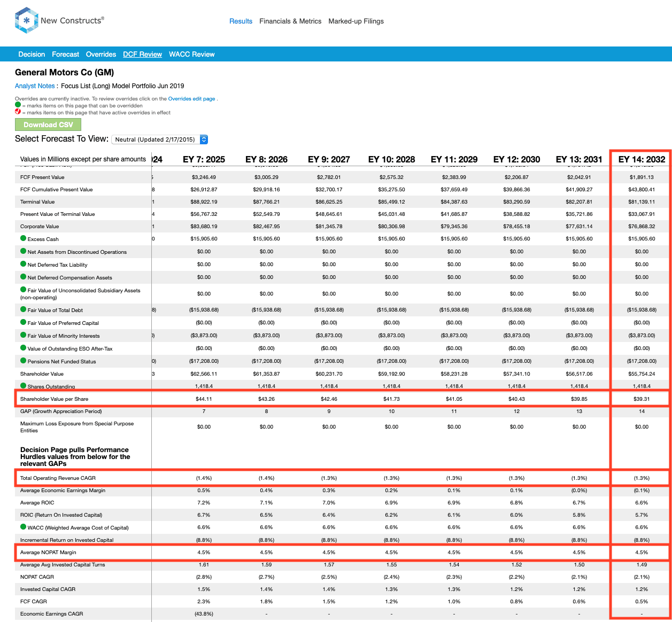Click the 1.61 invested capital turns cell

(x=204, y=564)
